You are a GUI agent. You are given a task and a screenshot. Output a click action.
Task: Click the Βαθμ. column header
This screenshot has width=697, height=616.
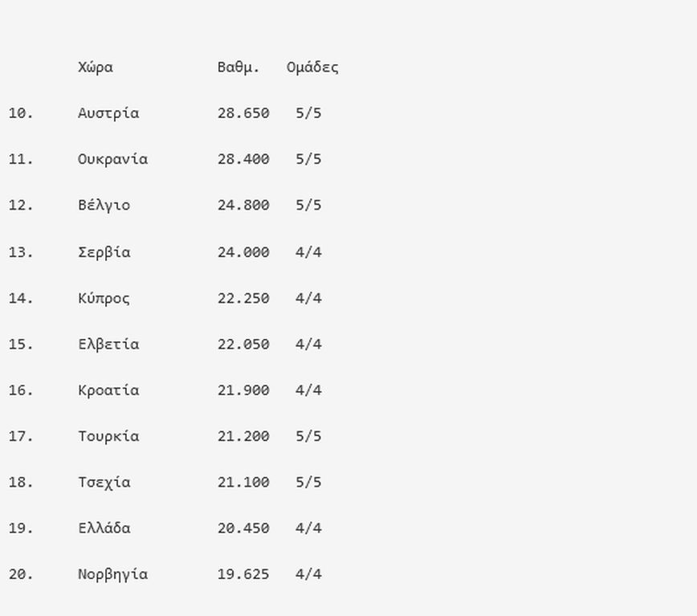[238, 67]
